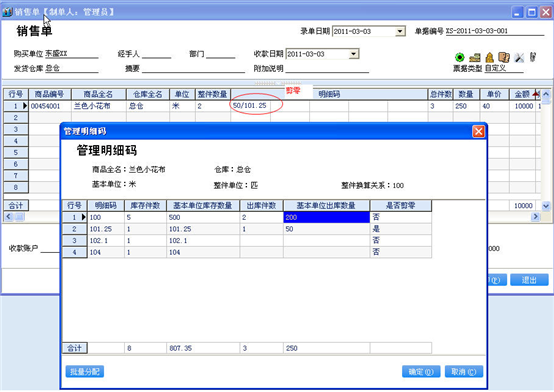Click the 基本单位出库数量 column header
The width and height of the screenshot is (554, 392).
pos(326,206)
